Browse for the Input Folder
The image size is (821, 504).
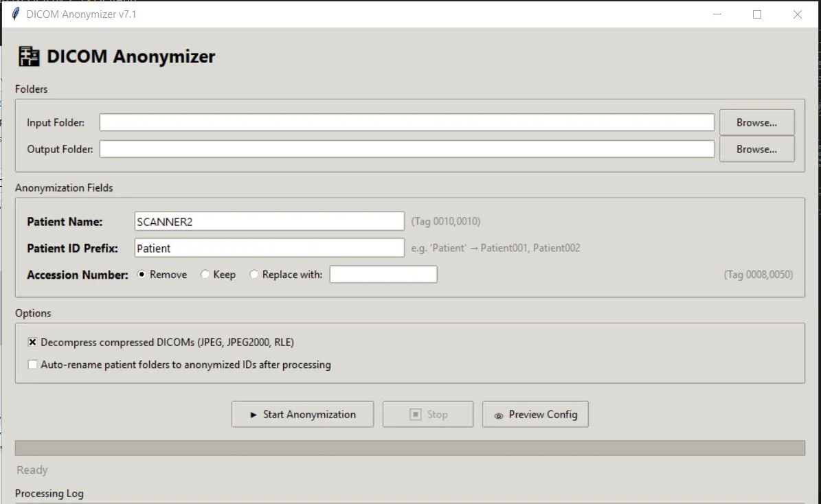click(x=756, y=122)
